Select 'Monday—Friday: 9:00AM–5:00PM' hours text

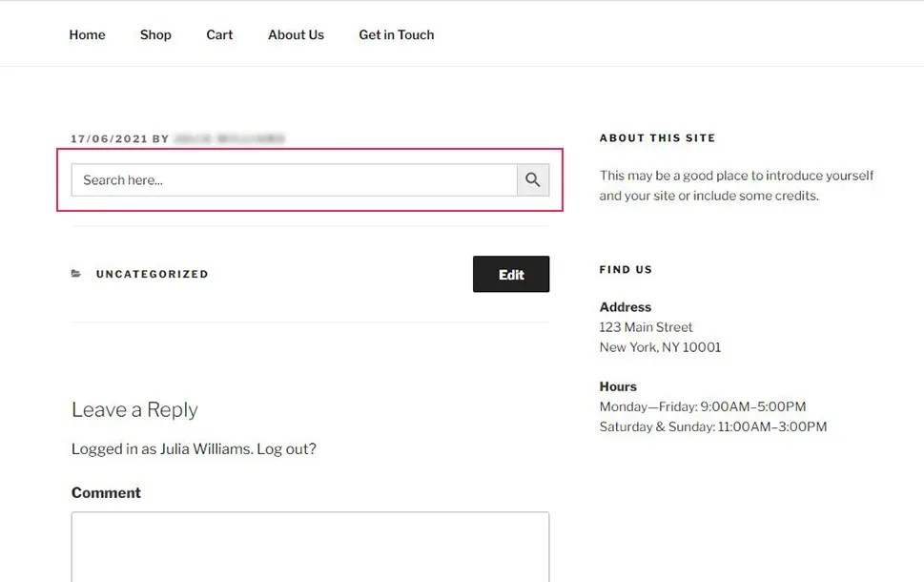(703, 406)
